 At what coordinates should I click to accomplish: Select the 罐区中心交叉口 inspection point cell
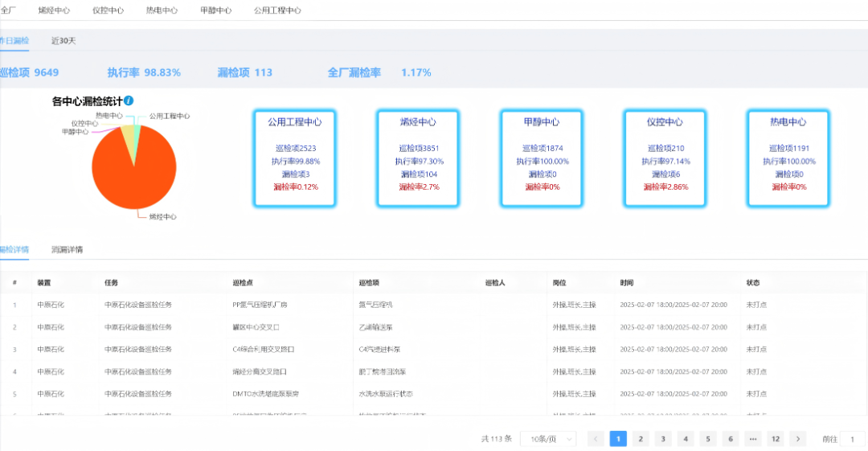(256, 327)
